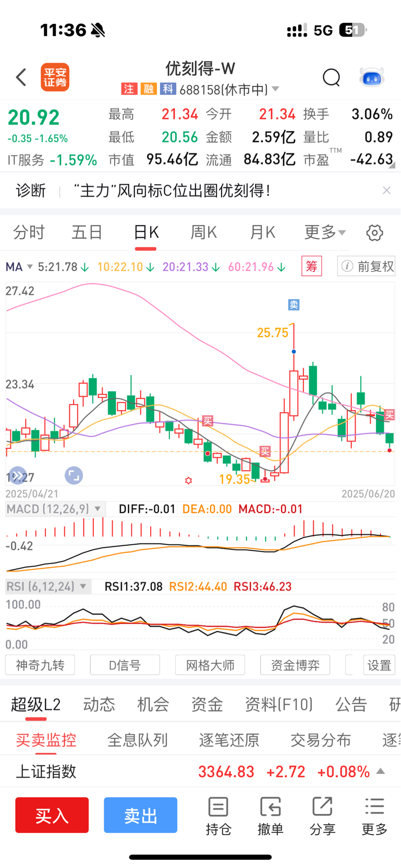Select 交易分布 sub-tab

click(x=321, y=740)
